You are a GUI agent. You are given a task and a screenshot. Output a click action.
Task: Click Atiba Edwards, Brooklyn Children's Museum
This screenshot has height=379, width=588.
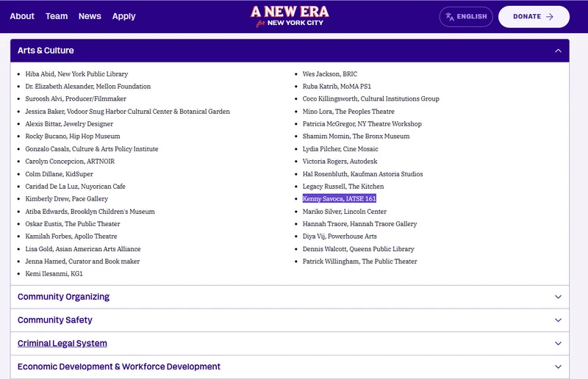pyautogui.click(x=90, y=212)
